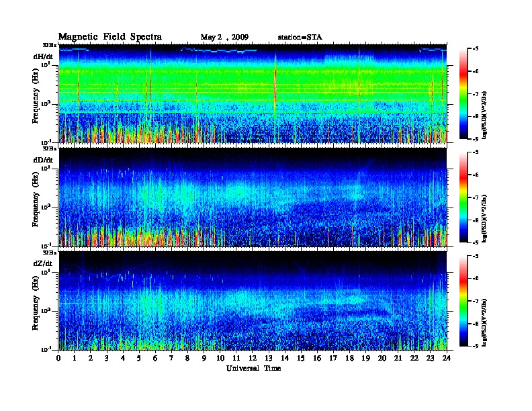Click log(PSD) units label beside dZ/dt colorbar
This screenshot has height=411, width=532.
[x=485, y=322]
